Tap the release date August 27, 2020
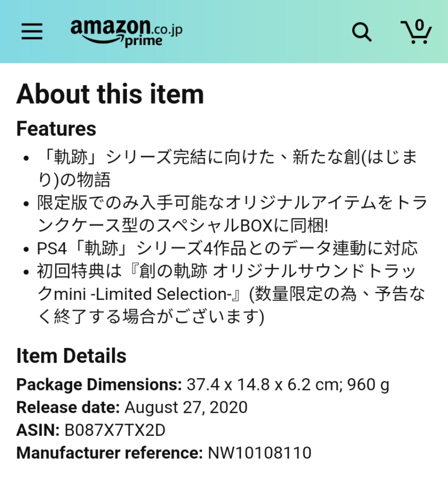This screenshot has height=484, width=448. click(x=186, y=407)
